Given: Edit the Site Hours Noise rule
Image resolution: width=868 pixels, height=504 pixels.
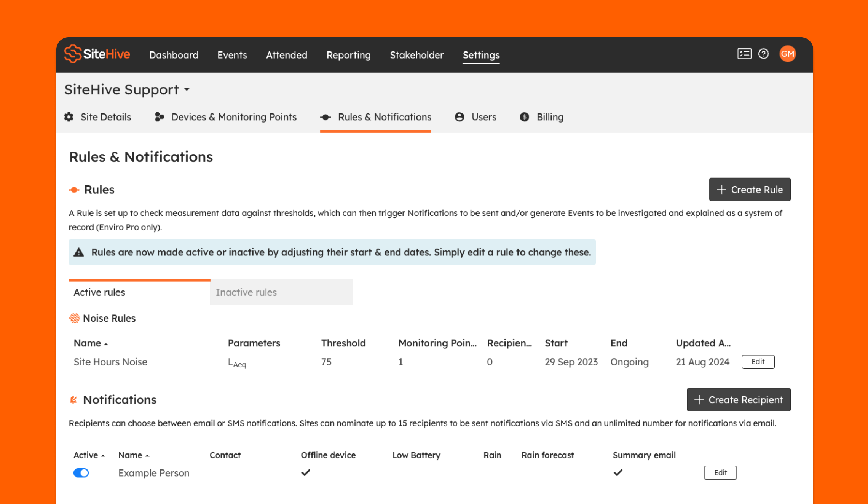Looking at the screenshot, I should tap(758, 362).
